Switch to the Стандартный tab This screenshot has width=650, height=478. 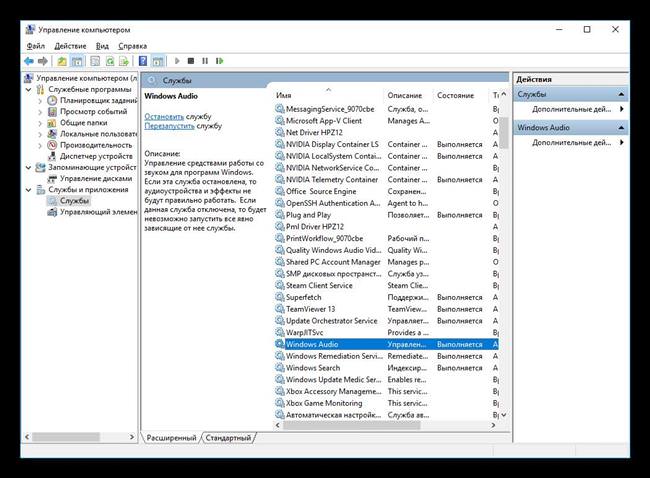point(228,438)
